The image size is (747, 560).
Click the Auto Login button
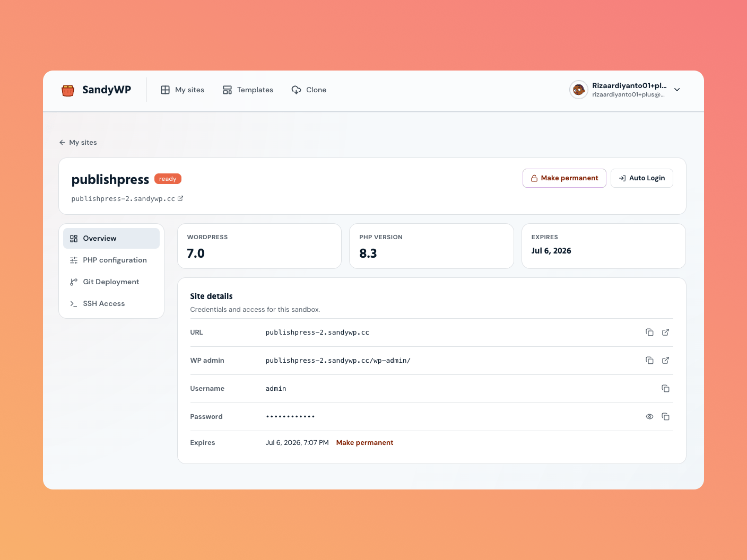(x=642, y=178)
